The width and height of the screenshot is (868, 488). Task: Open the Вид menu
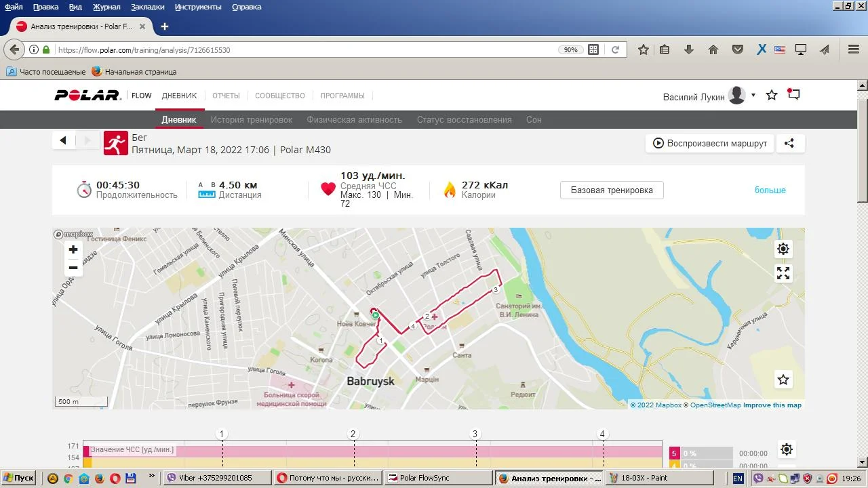coord(76,7)
